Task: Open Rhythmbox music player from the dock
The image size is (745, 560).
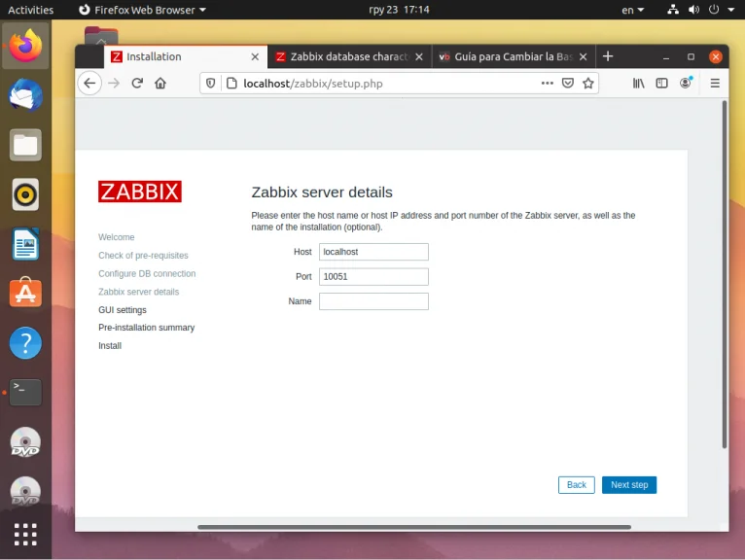Action: 25,194
